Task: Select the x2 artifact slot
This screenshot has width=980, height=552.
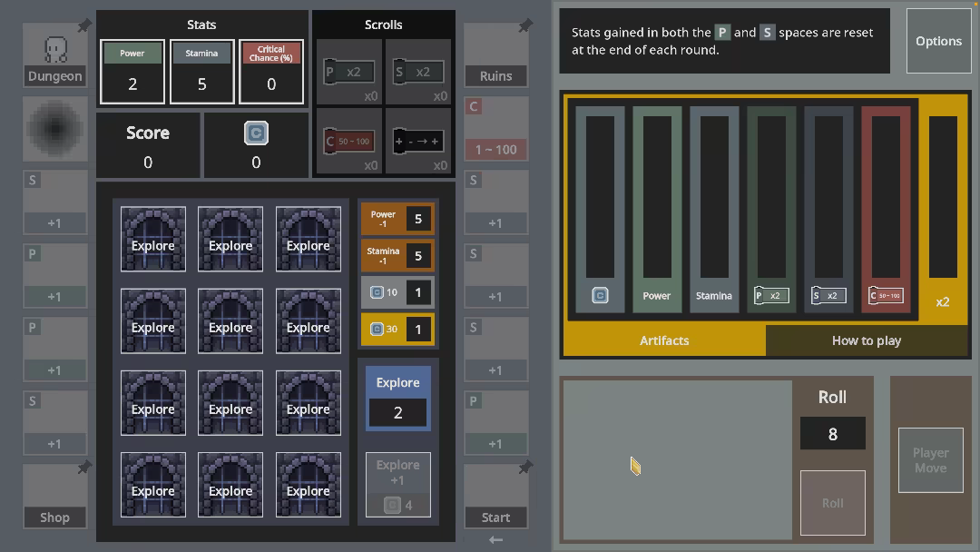Action: 943,210
